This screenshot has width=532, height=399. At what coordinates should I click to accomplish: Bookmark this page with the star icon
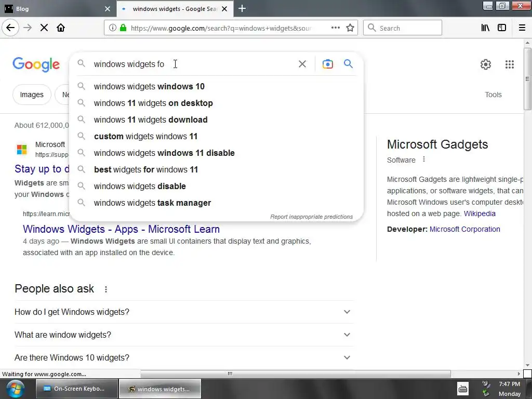pyautogui.click(x=350, y=28)
